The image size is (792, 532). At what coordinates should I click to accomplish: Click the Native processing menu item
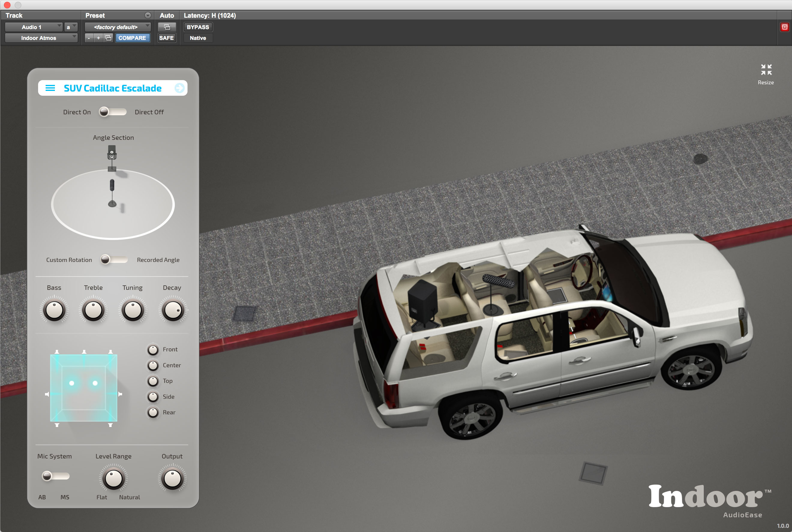click(197, 38)
